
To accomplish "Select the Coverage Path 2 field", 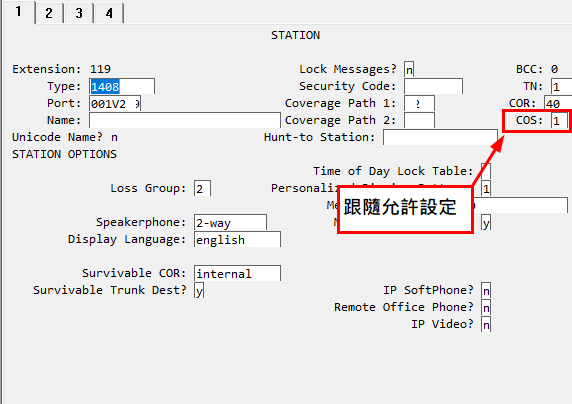I will pyautogui.click(x=419, y=120).
